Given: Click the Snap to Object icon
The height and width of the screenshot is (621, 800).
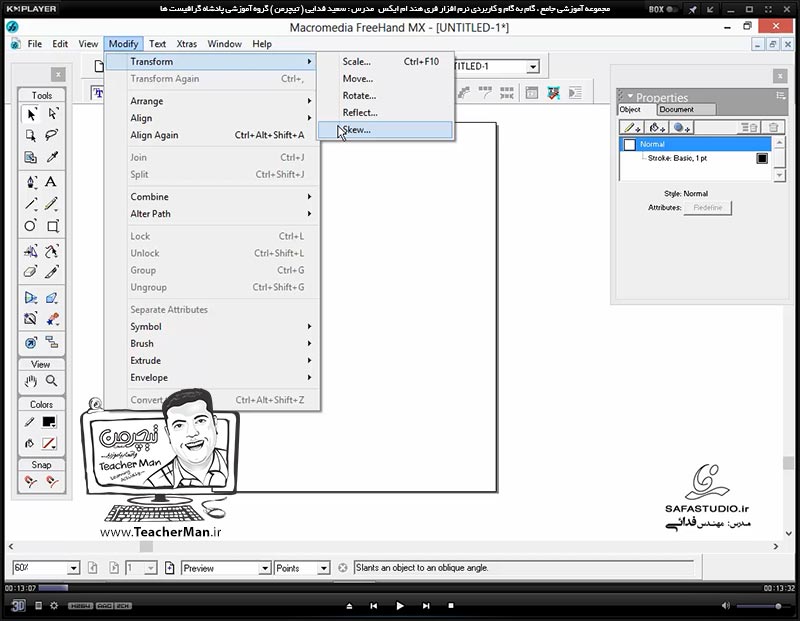Looking at the screenshot, I should coord(52,481).
